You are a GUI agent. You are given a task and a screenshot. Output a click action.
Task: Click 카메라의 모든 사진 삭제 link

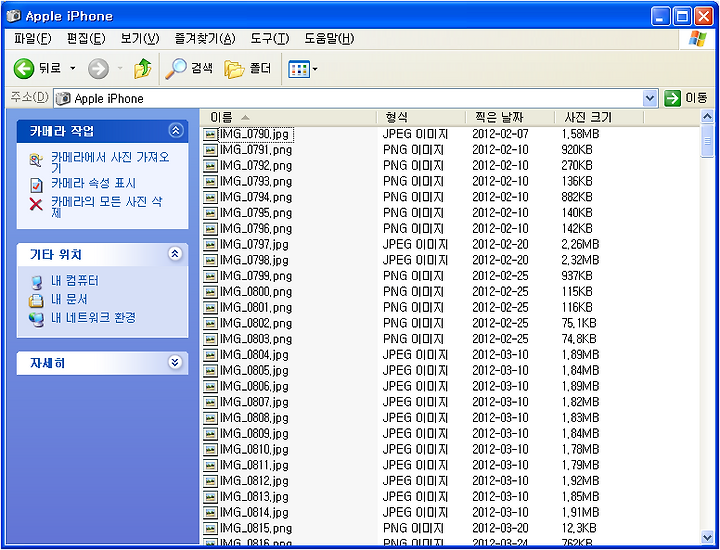[106, 207]
